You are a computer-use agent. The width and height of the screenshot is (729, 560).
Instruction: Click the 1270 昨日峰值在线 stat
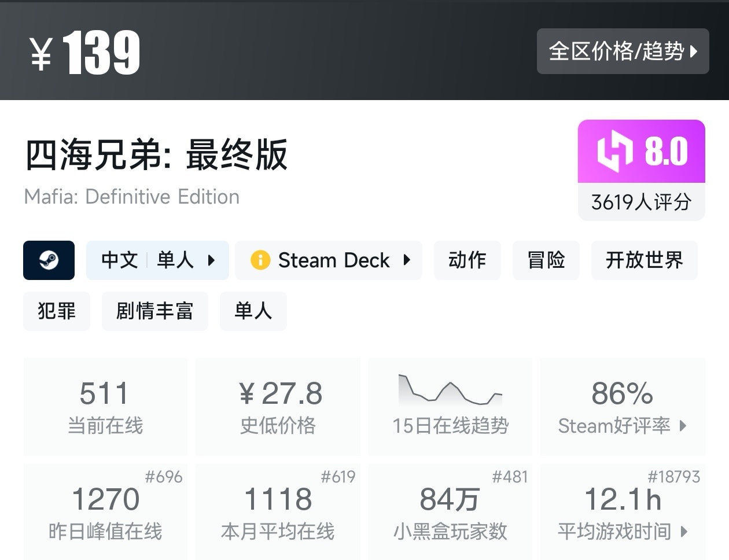point(105,512)
